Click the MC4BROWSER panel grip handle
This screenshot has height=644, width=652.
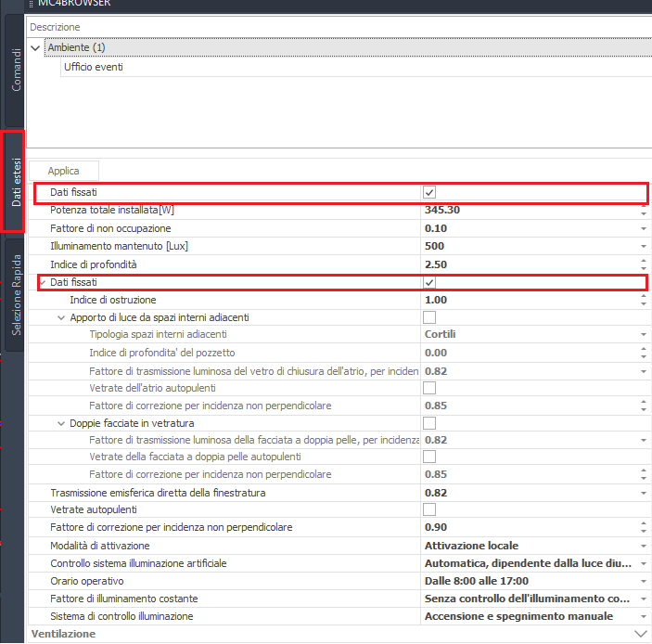coord(31,4)
